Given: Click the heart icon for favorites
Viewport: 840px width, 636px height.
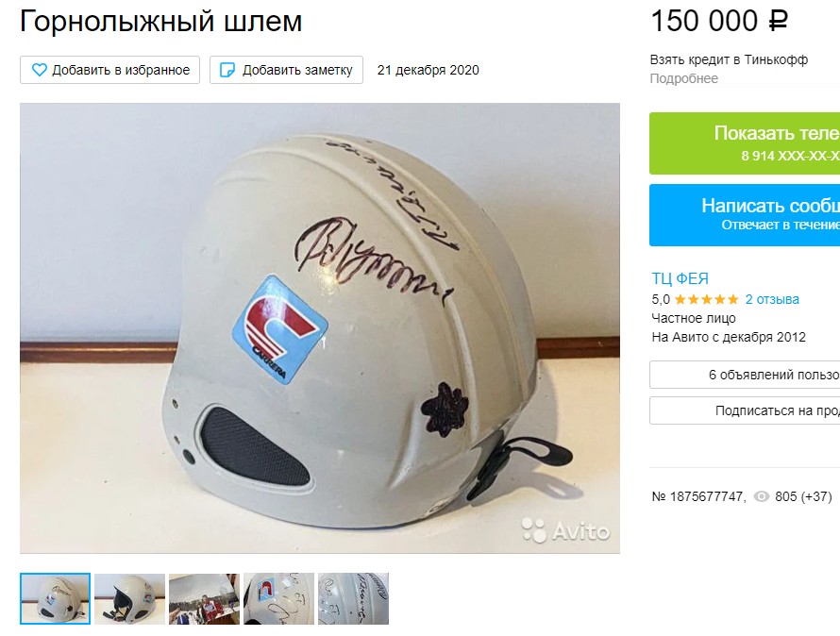Looking at the screenshot, I should 39,70.
